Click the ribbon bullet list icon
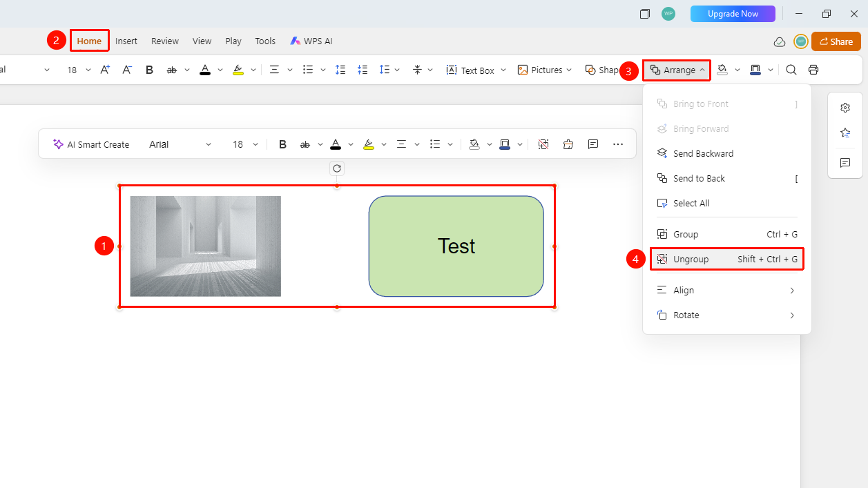Viewport: 868px width, 488px height. point(309,70)
